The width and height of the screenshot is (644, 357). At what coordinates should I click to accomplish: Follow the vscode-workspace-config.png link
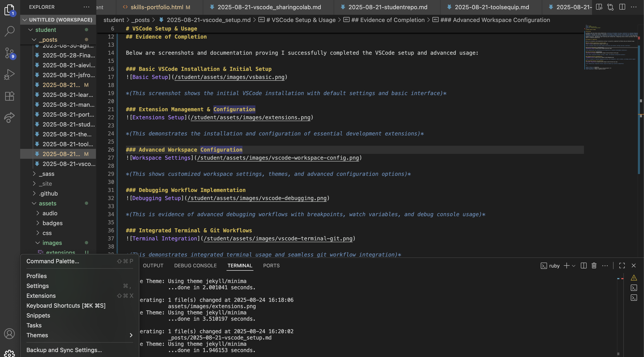click(278, 158)
